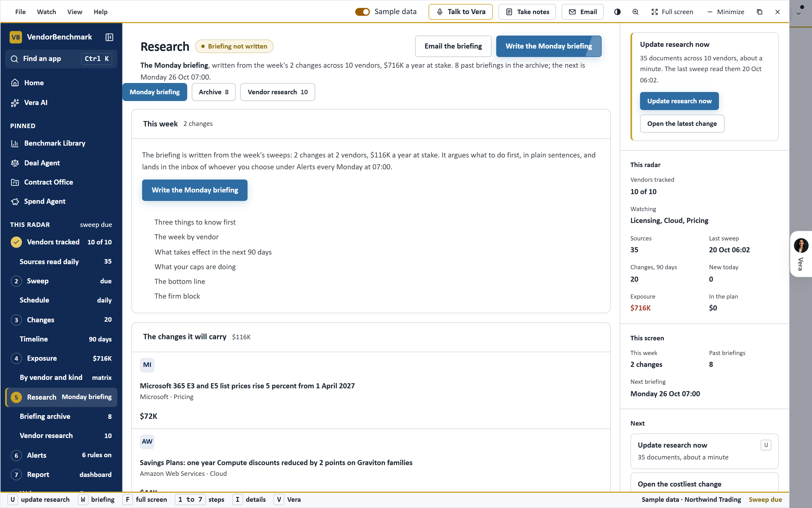
Task: Open Briefing archive in the sidebar
Action: click(61, 417)
